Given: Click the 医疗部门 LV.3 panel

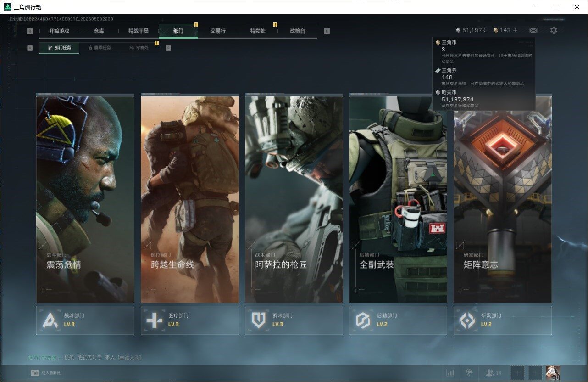Looking at the screenshot, I should pos(190,320).
